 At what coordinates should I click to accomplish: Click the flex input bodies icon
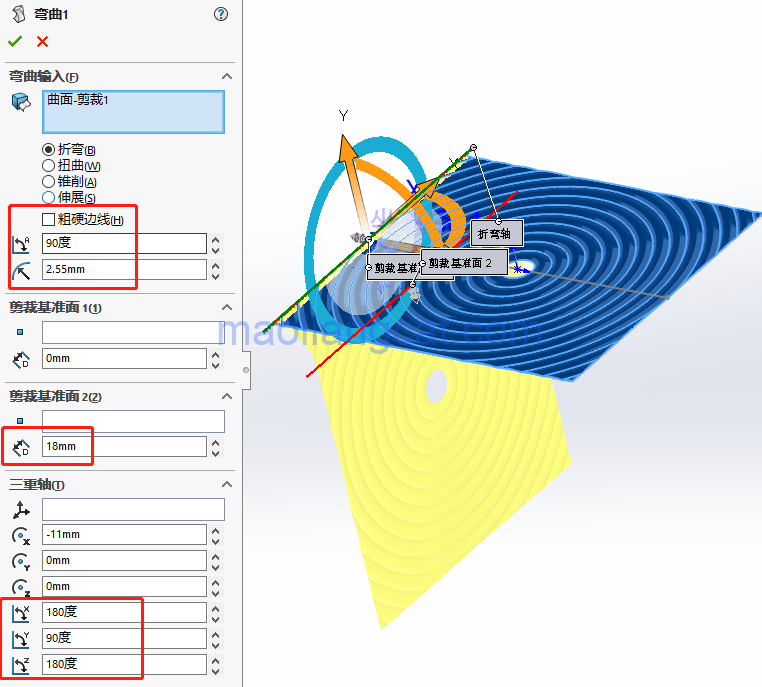[21, 102]
